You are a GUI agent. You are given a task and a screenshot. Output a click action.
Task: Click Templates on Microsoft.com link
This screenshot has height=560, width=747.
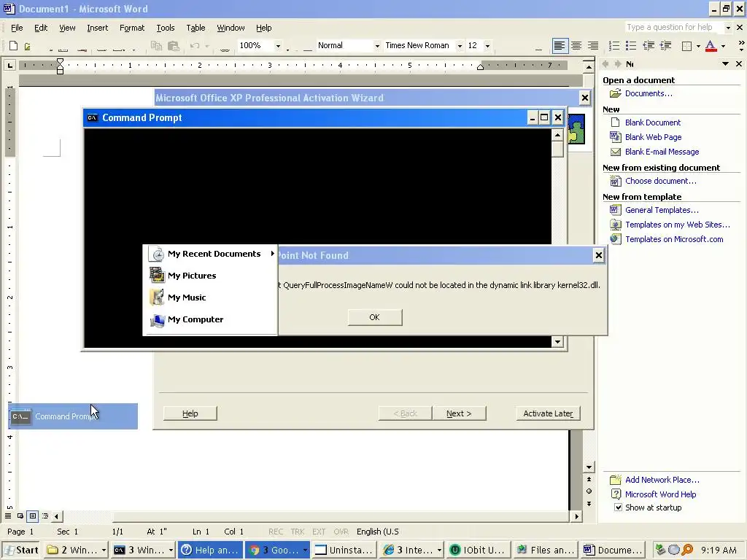click(674, 239)
